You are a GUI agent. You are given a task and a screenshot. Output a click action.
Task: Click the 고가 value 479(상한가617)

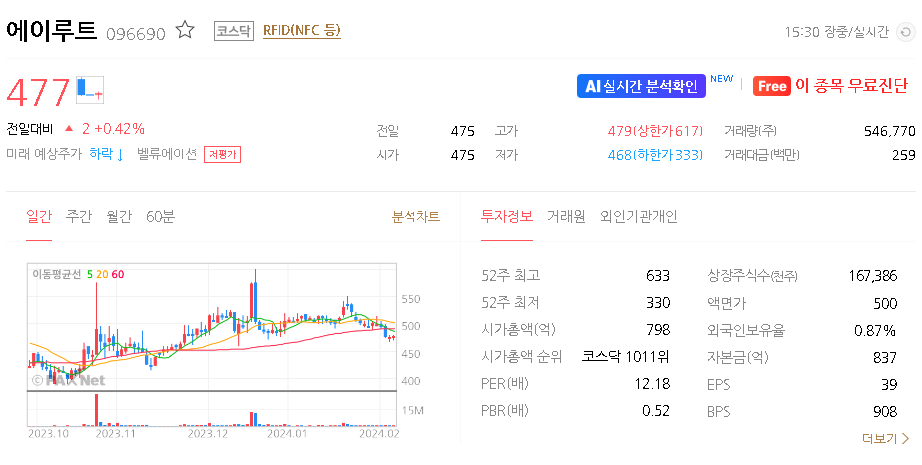coord(655,131)
